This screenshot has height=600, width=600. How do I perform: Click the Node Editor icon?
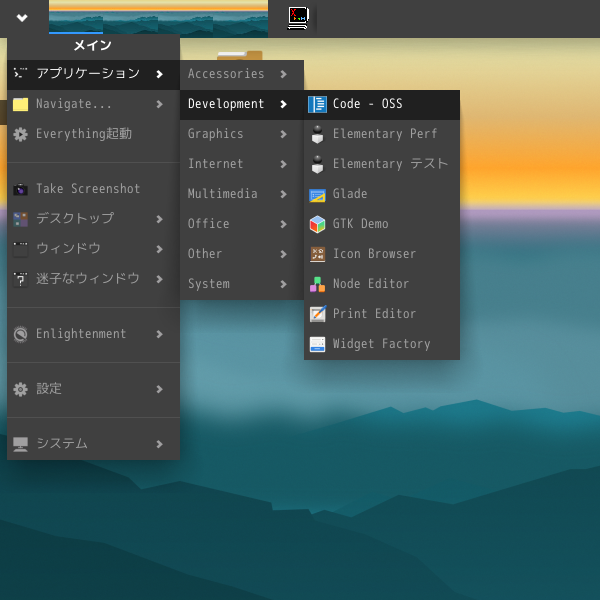pos(317,284)
